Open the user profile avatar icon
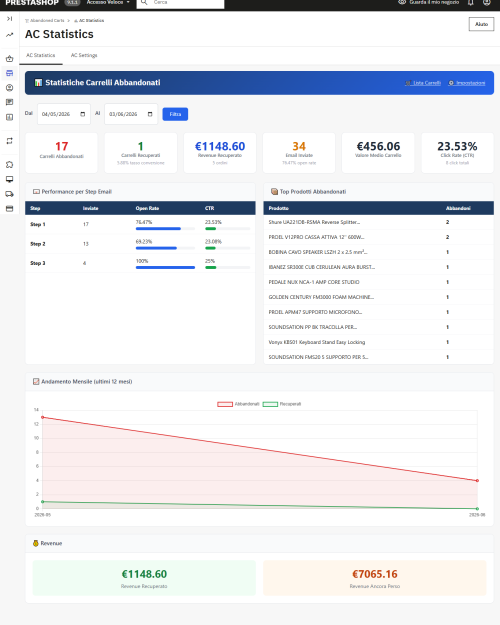Screen dimensions: 500x625 coord(486,2)
